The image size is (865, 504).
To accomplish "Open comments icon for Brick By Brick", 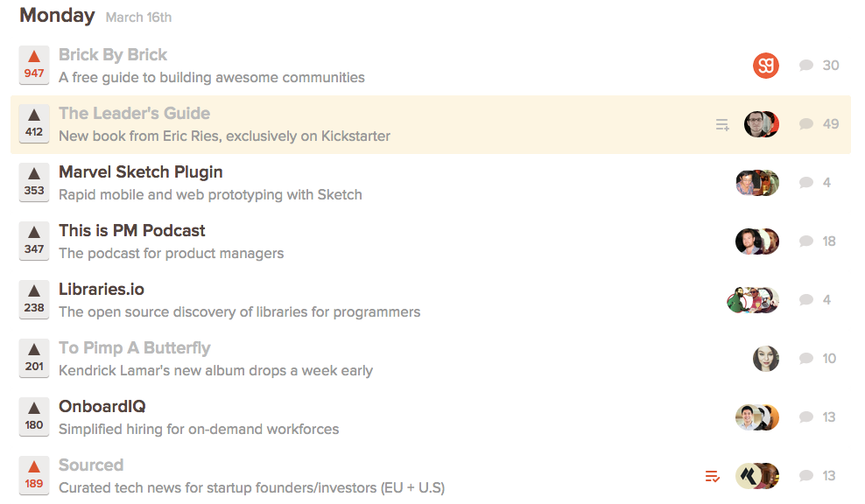I will coord(806,66).
